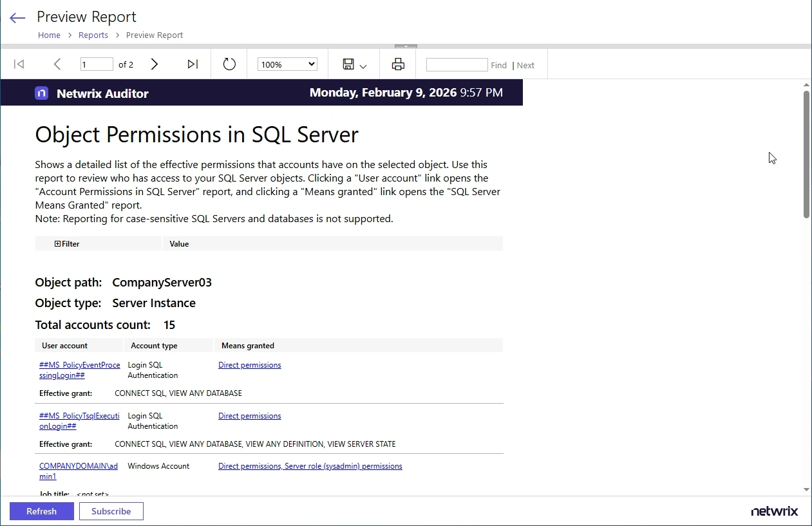Jump to the last report page
Image resolution: width=812 pixels, height=526 pixels.
[193, 64]
